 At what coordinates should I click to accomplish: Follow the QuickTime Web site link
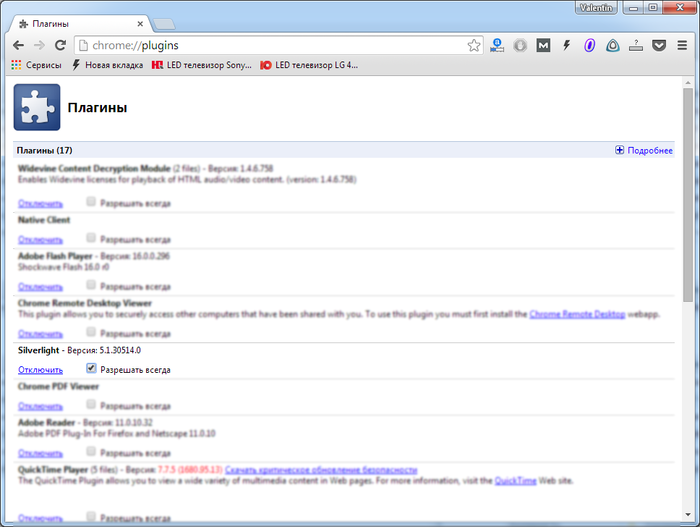pos(515,481)
